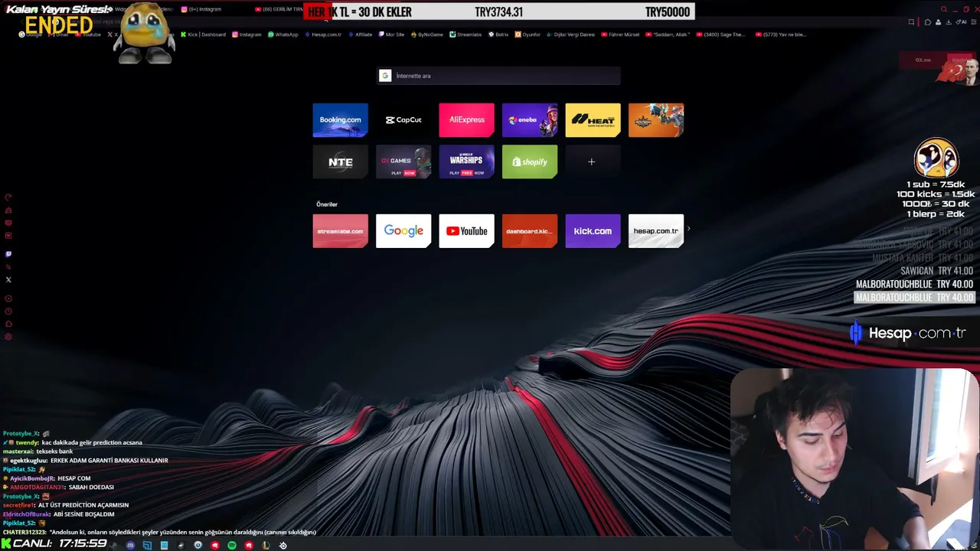Open the NTE speed dial tile
980x551 pixels.
(340, 161)
